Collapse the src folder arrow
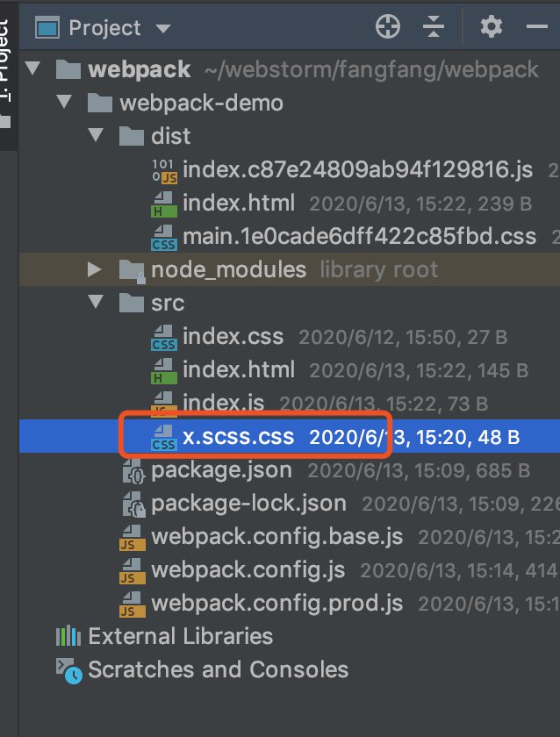Viewport: 560px width, 737px height. coord(95,303)
